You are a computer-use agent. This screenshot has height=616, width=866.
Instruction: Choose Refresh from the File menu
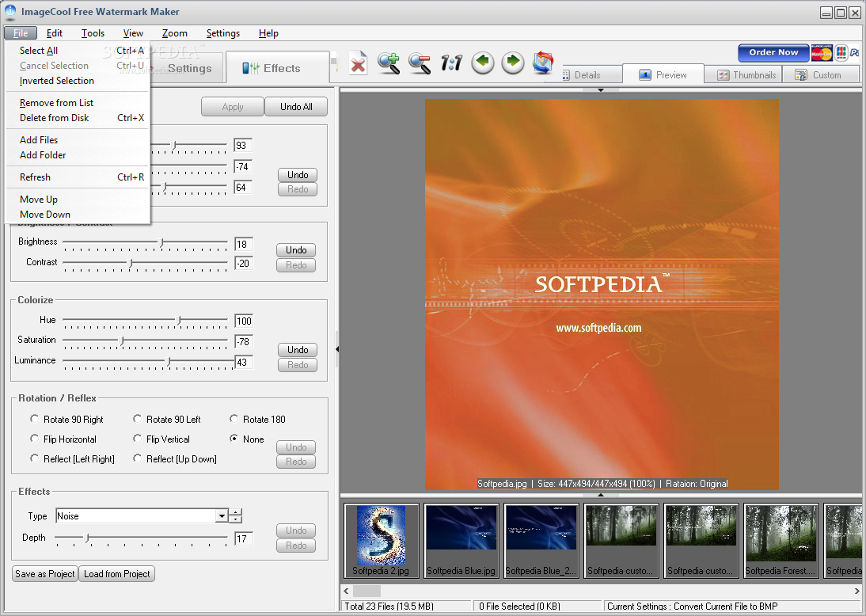(x=78, y=177)
